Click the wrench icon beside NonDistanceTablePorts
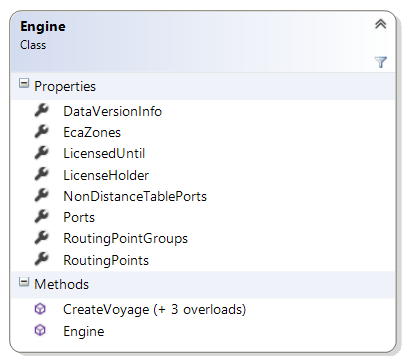Screen dimensions: 408x363 click(42, 196)
